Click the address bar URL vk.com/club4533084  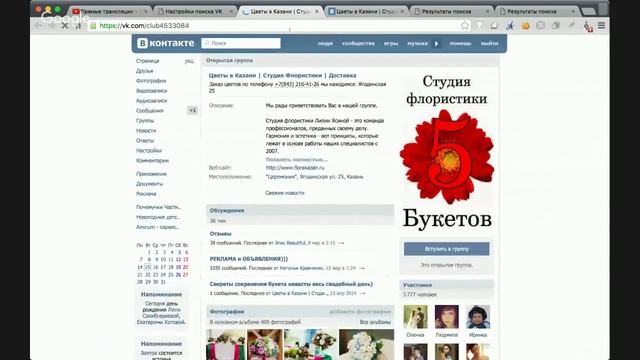(144, 25)
